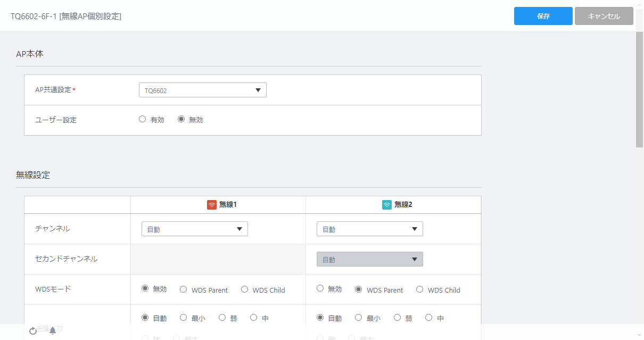
Task: Click the notification bell icon
Action: pyautogui.click(x=53, y=331)
